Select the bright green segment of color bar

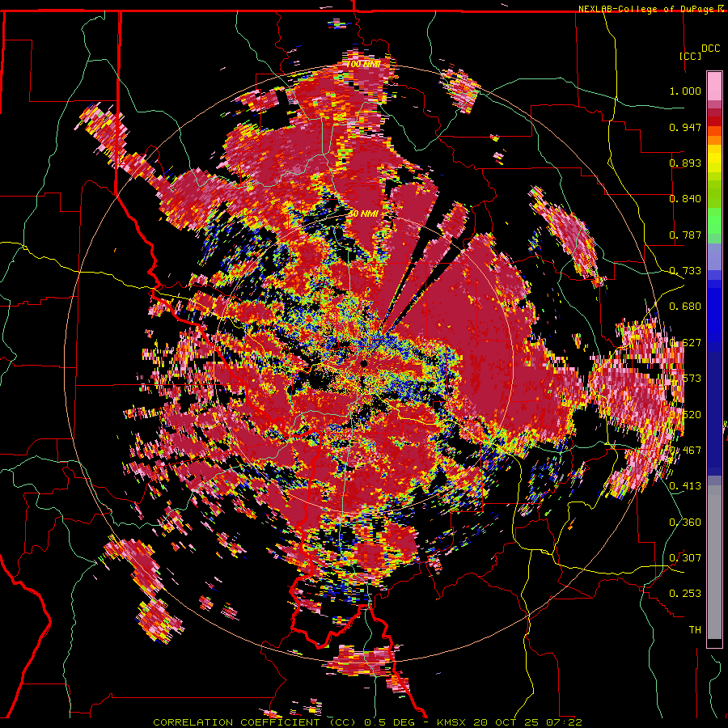point(714,220)
